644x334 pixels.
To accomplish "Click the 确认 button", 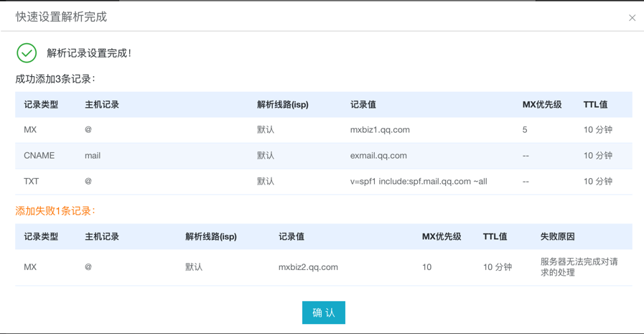I will [x=324, y=312].
